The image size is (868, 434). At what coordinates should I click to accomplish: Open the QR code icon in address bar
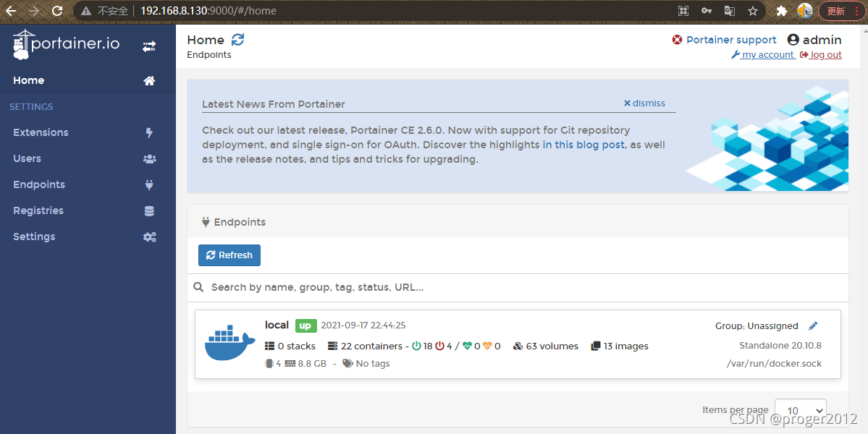point(683,11)
